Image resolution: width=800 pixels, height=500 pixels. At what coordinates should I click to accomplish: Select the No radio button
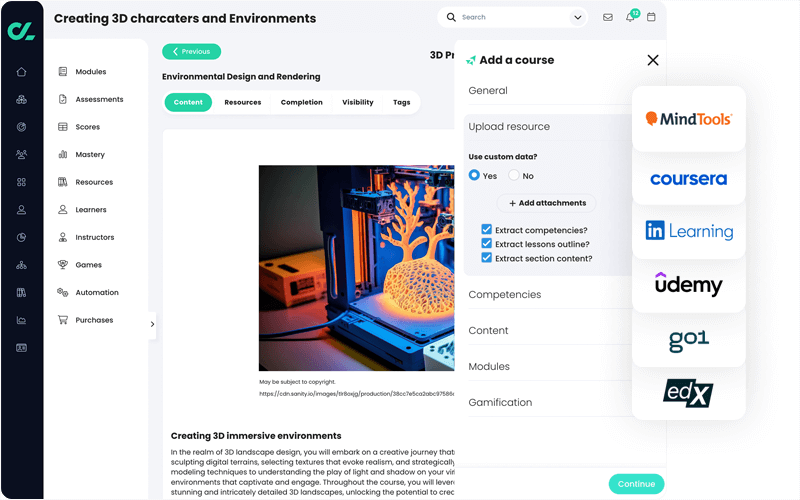[x=514, y=175]
